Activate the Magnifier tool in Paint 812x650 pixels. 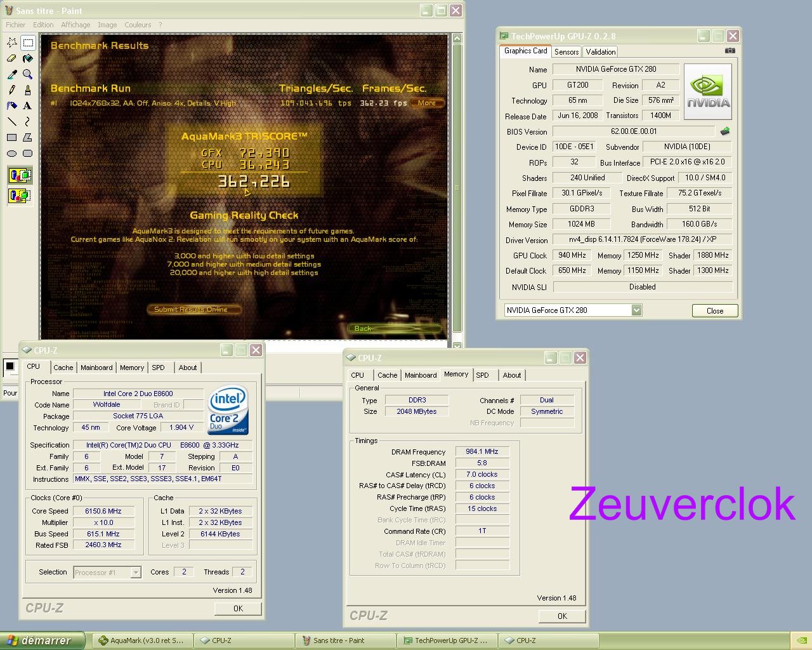tap(27, 74)
